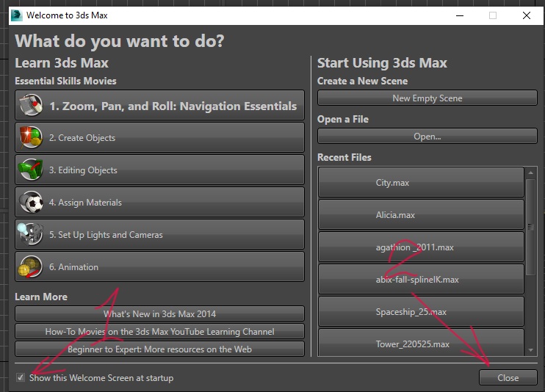
Task: Click the Animation globe icon
Action: (x=30, y=266)
